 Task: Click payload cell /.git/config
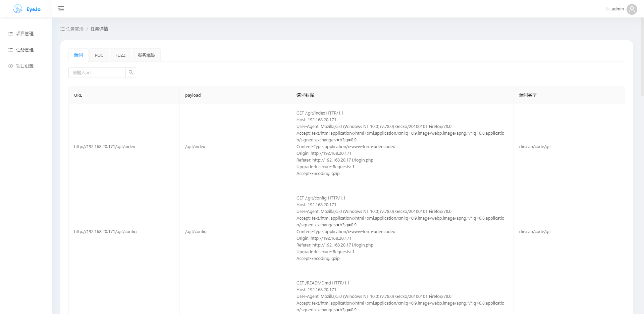coord(196,231)
